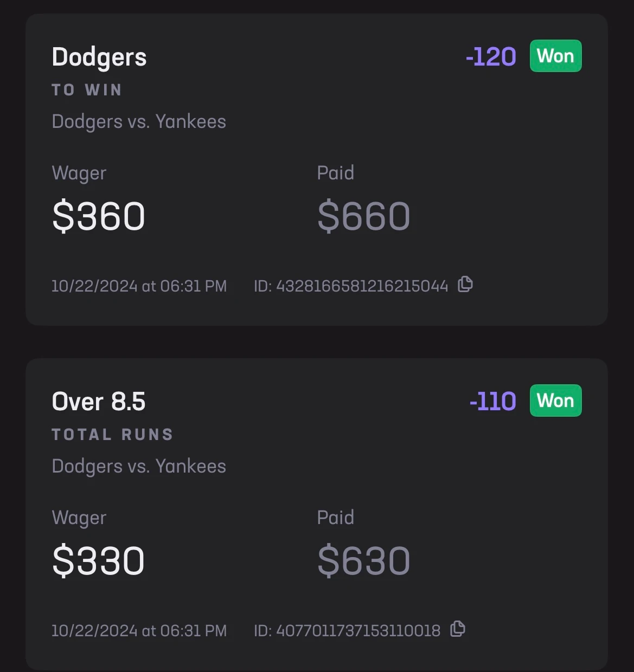Screen dimensions: 634x672
Task: Click the Won badge on Dodgers bet
Action: click(x=555, y=56)
